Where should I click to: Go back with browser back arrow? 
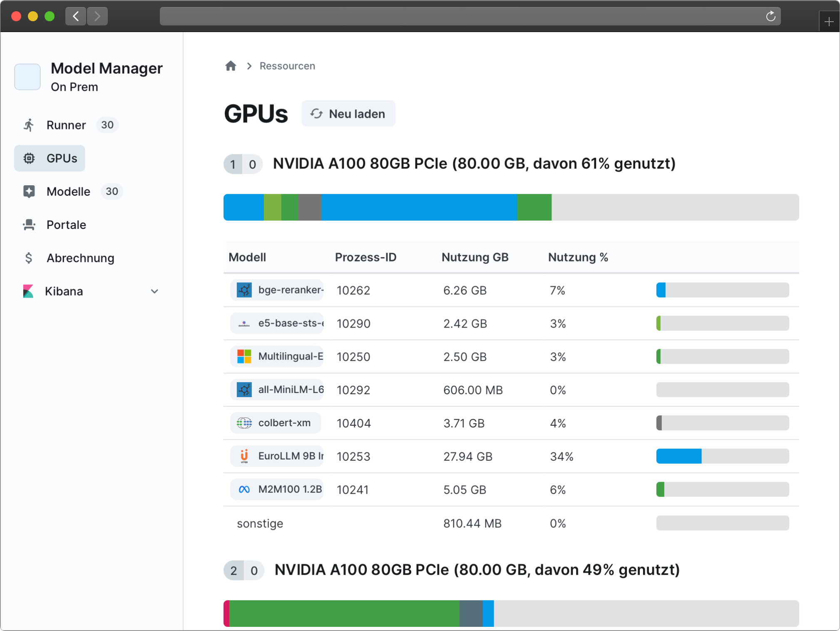[x=76, y=16]
